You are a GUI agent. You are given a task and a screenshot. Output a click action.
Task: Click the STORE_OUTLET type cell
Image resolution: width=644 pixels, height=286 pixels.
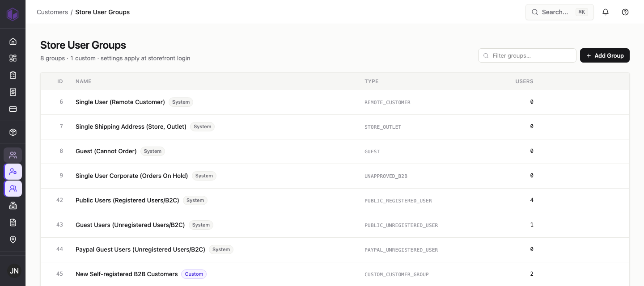[383, 127]
